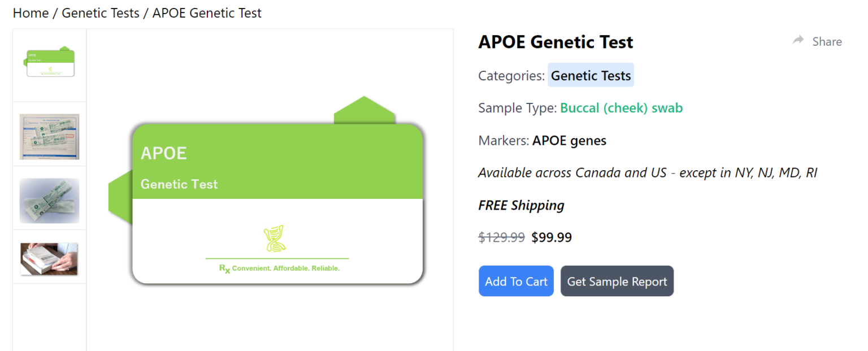Click the product title APOE Genetic Test

pyautogui.click(x=555, y=42)
